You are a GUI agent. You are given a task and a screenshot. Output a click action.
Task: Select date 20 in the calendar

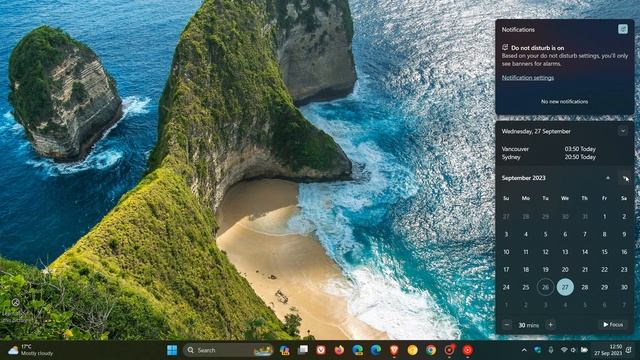(x=565, y=269)
